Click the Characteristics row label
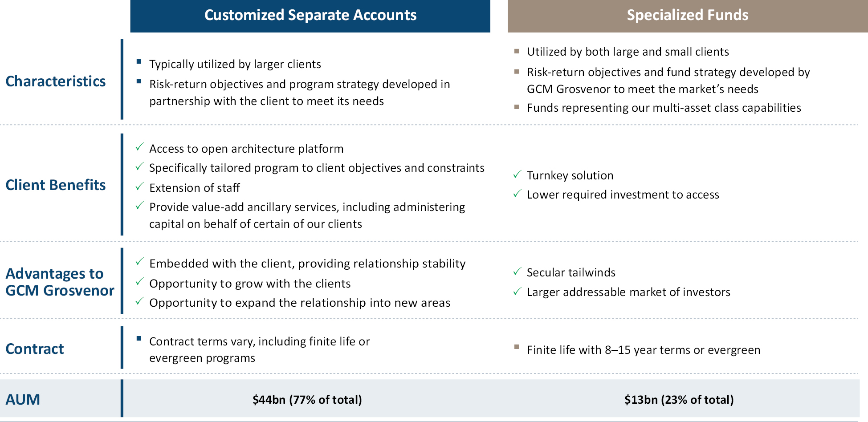 56,81
